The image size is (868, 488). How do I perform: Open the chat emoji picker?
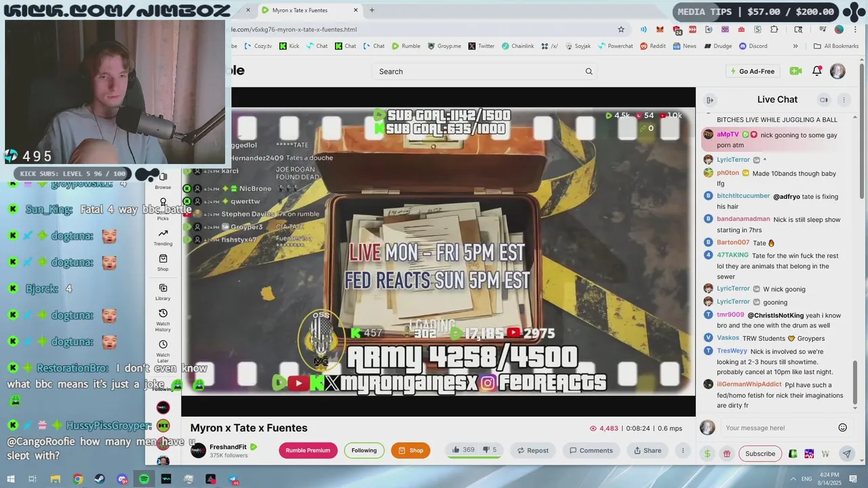coord(843,428)
